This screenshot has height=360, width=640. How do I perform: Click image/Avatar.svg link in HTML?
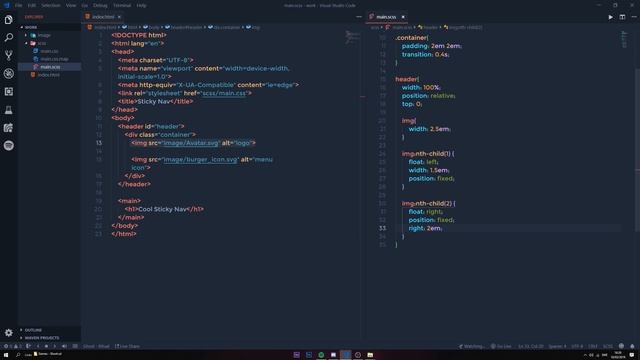click(191, 143)
